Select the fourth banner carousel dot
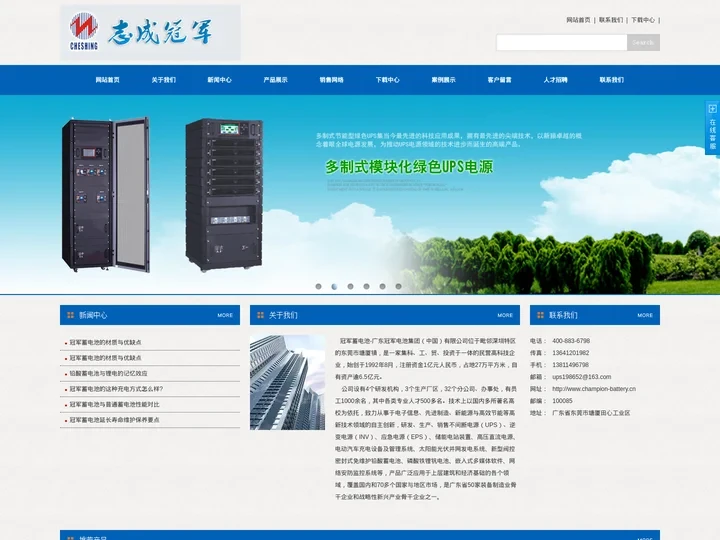The height and width of the screenshot is (540, 720). pos(366,287)
